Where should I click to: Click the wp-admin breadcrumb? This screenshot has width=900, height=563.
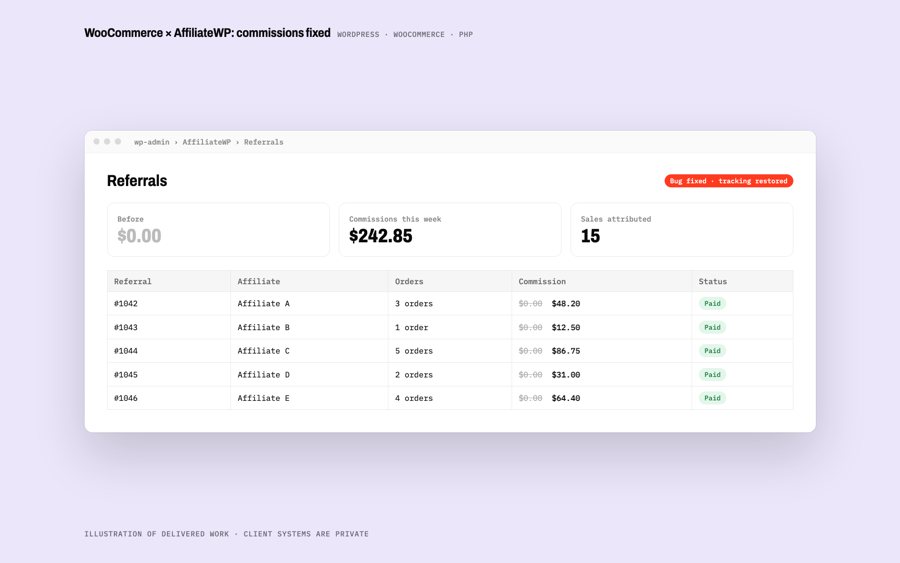point(152,142)
